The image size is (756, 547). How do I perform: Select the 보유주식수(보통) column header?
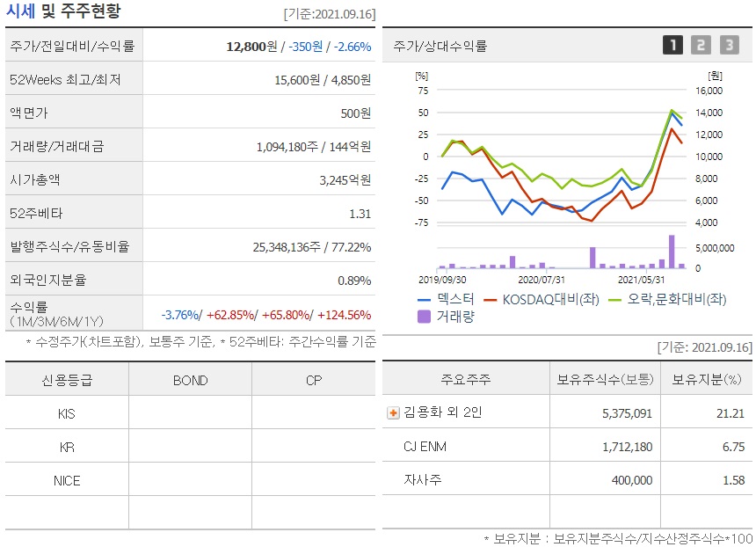[605, 379]
